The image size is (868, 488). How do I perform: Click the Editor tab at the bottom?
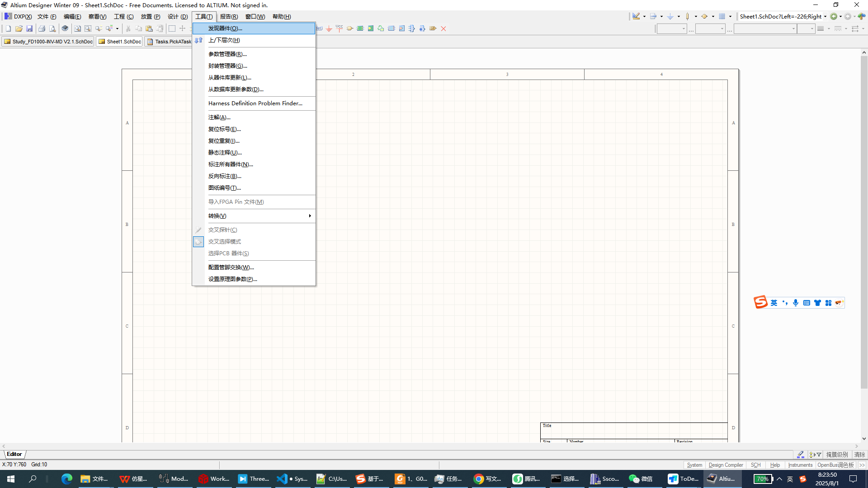(x=14, y=454)
